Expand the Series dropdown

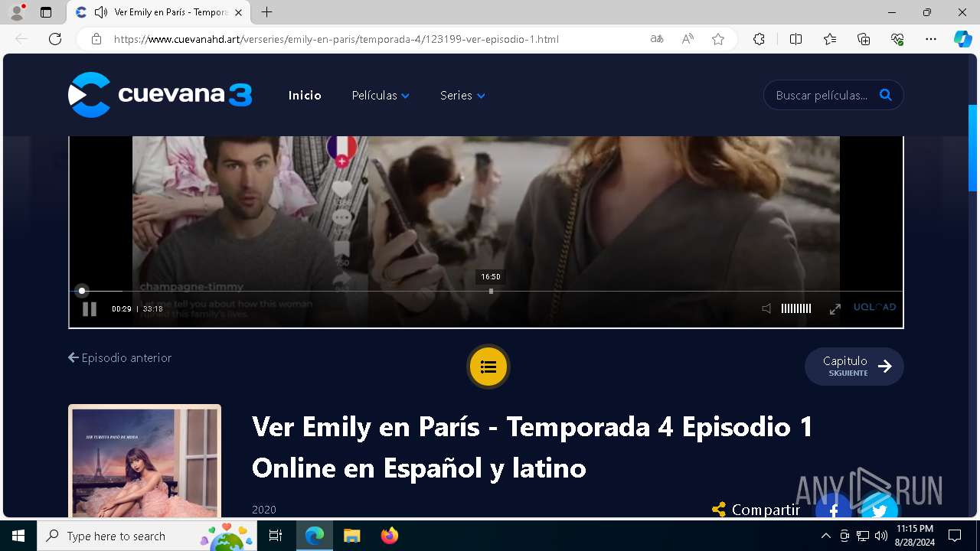462,96
